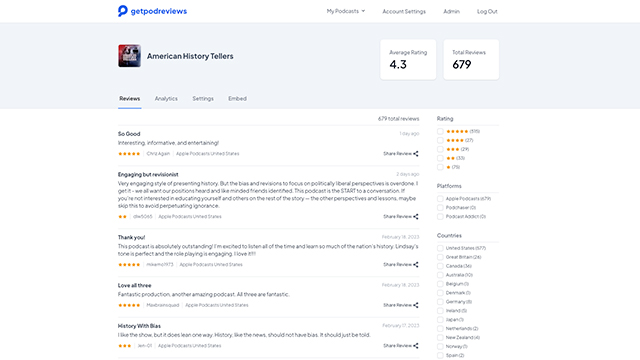Viewport: 640px width, 360px height.
Task: Switch to the Reviews tab
Action: coord(130,99)
